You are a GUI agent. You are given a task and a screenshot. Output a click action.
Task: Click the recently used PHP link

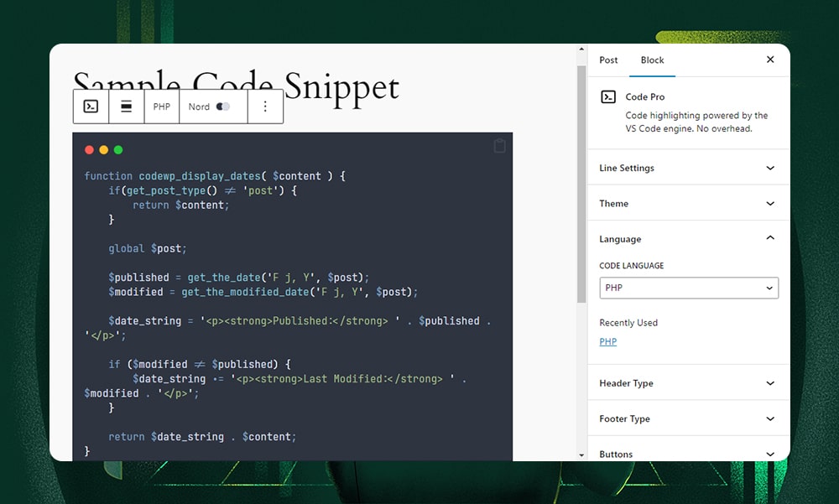pyautogui.click(x=607, y=342)
